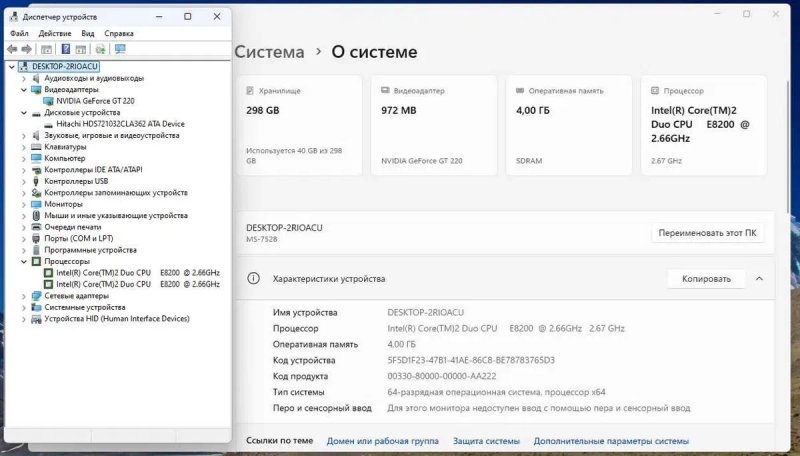Collapse the Видеоадаптеры node
Screen dimensions: 800x456
(23, 90)
